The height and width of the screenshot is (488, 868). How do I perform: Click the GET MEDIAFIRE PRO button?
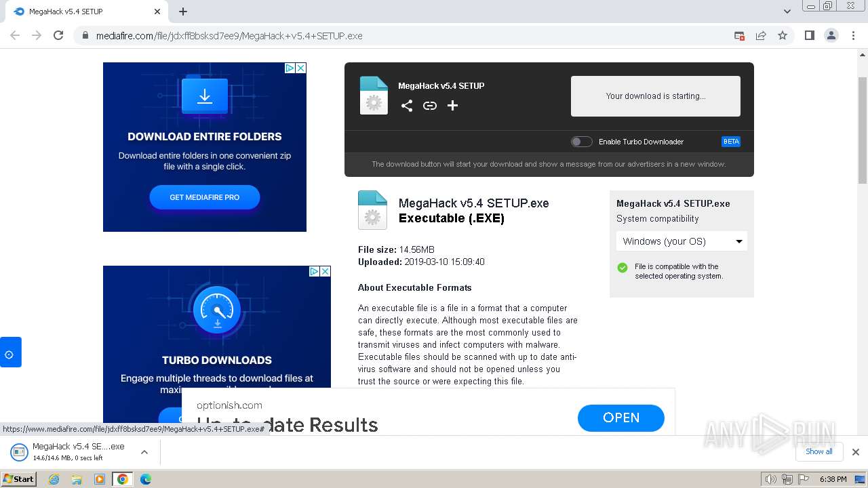(205, 197)
